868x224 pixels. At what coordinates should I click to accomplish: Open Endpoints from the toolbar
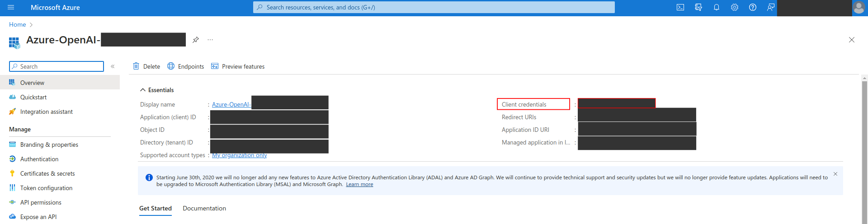coord(186,66)
